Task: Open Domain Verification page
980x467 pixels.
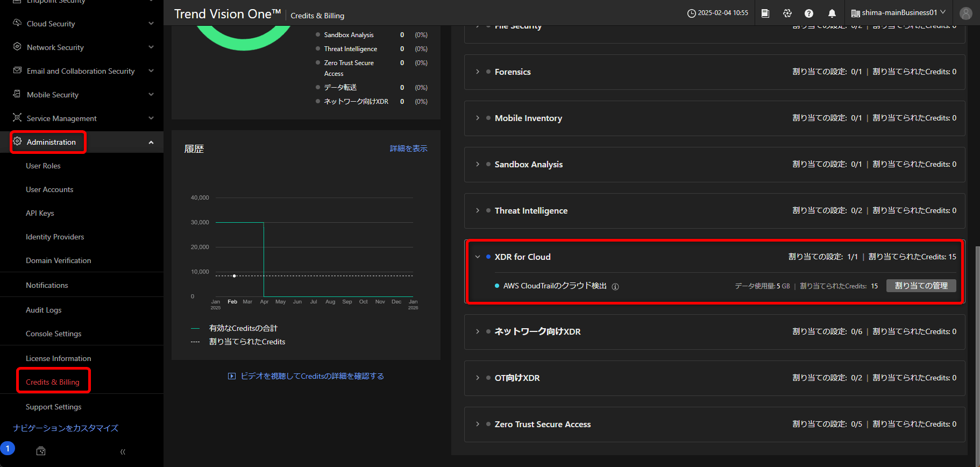Action: click(x=59, y=260)
